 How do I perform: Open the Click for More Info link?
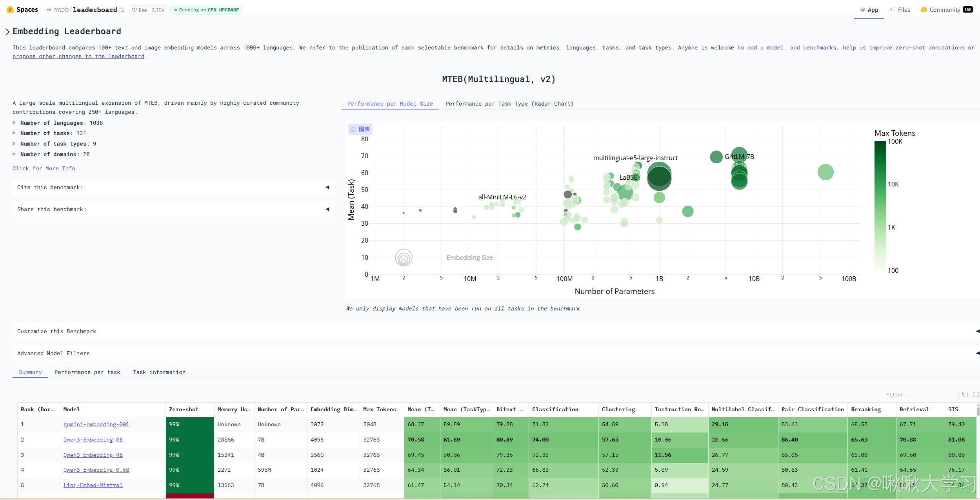pyautogui.click(x=44, y=168)
